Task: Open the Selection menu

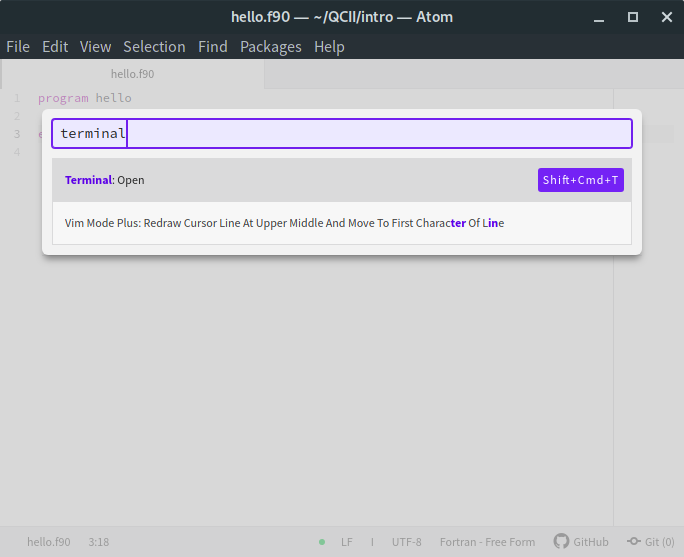Action: click(x=154, y=47)
